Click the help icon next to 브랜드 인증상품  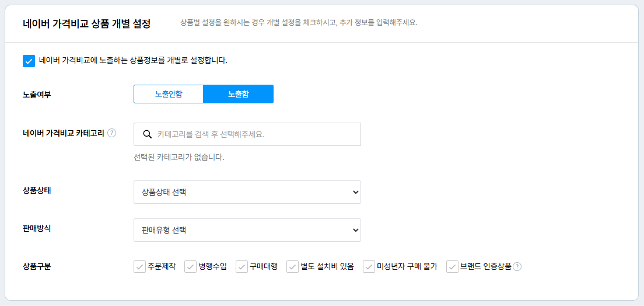[x=517, y=266]
